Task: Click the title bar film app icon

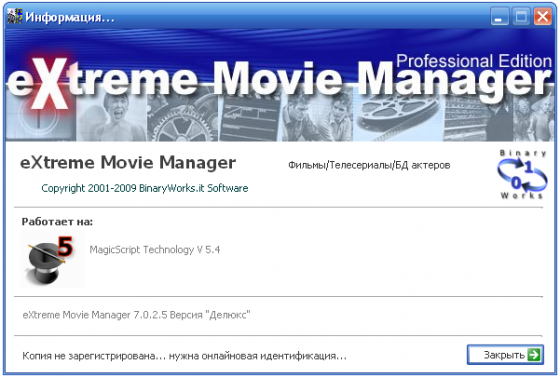Action: click(15, 17)
